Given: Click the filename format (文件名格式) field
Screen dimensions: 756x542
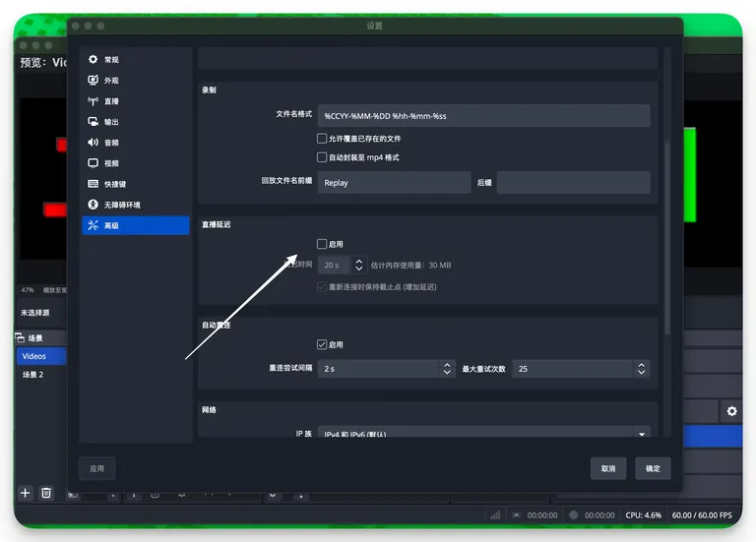Looking at the screenshot, I should pyautogui.click(x=483, y=116).
